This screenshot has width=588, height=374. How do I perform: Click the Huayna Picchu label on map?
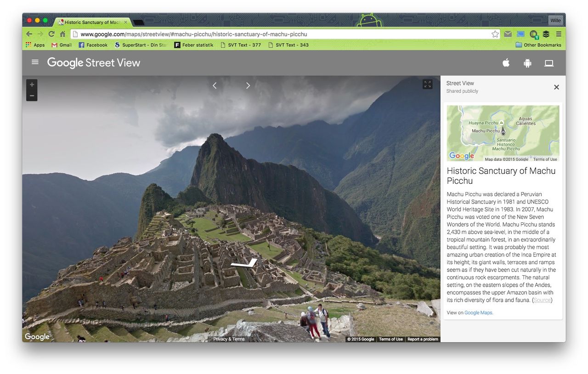483,123
